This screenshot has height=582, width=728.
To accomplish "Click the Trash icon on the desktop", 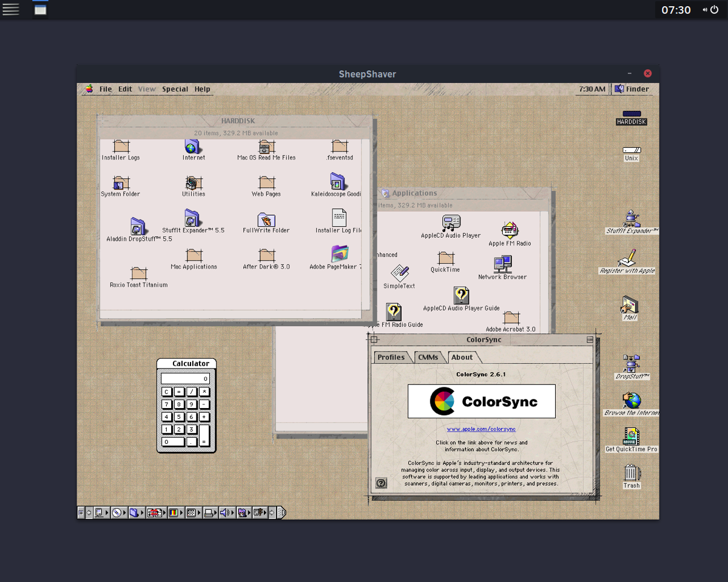I will click(x=632, y=473).
